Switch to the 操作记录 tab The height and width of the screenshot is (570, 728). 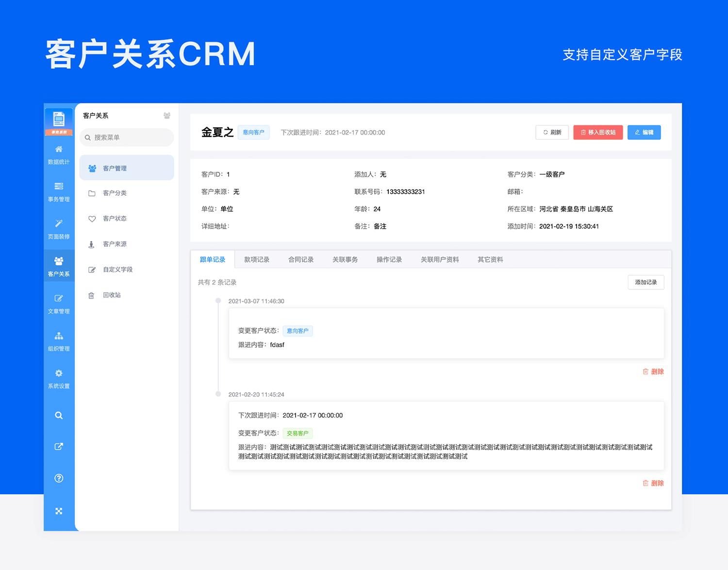click(389, 260)
